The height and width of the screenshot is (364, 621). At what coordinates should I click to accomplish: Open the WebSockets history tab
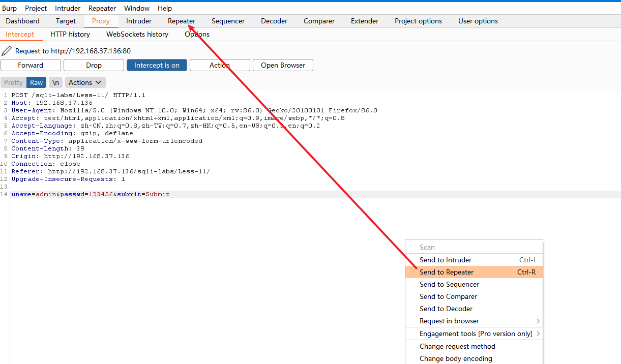tap(137, 34)
